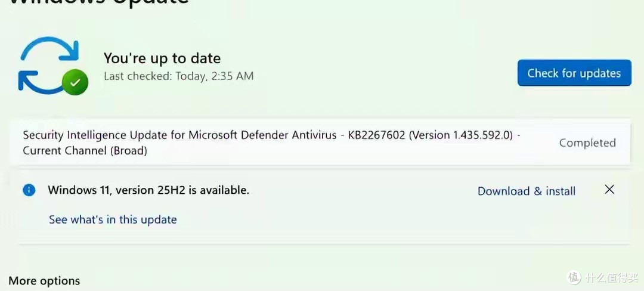This screenshot has width=644, height=291.
Task: Click the green checkmark status badge
Action: (x=75, y=82)
